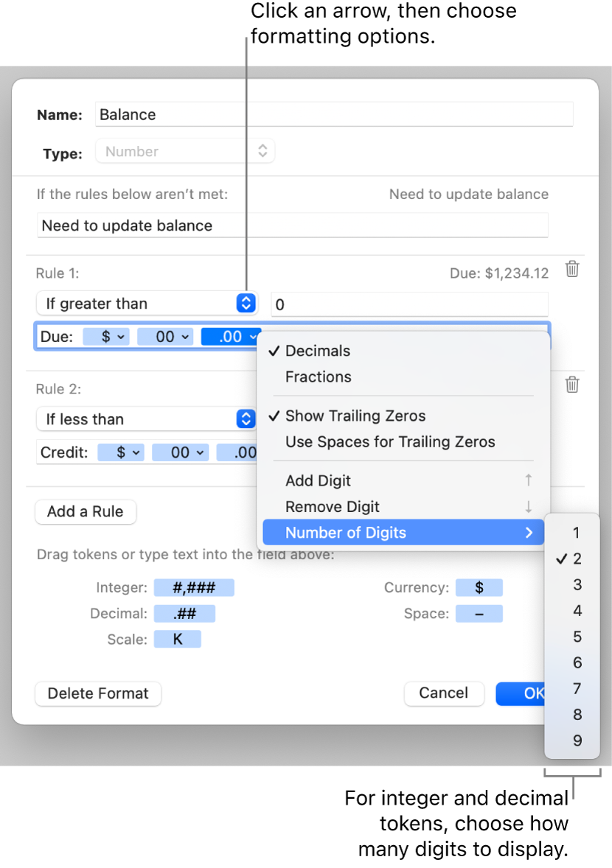612x868 pixels.
Task: Open the If greater than dropdown
Action: coord(145,304)
